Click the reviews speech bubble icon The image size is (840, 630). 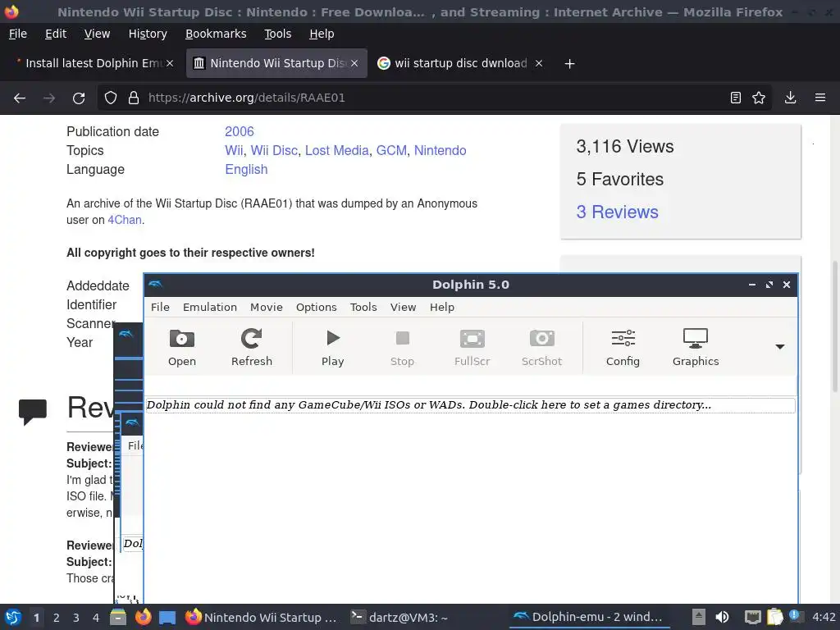click(x=33, y=412)
